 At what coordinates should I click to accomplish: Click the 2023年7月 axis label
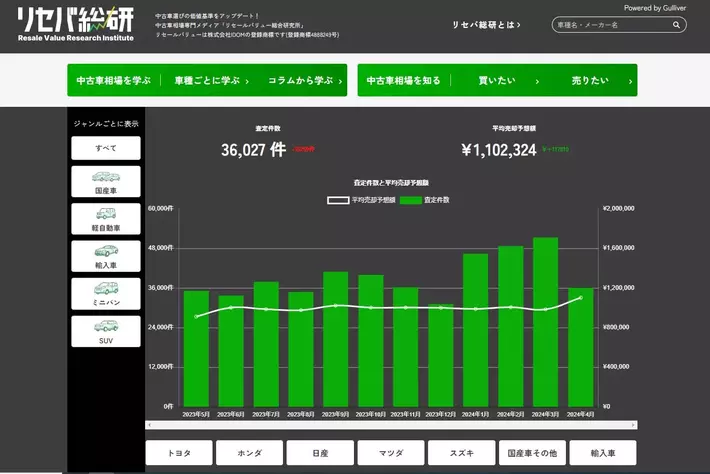pyautogui.click(x=266, y=414)
